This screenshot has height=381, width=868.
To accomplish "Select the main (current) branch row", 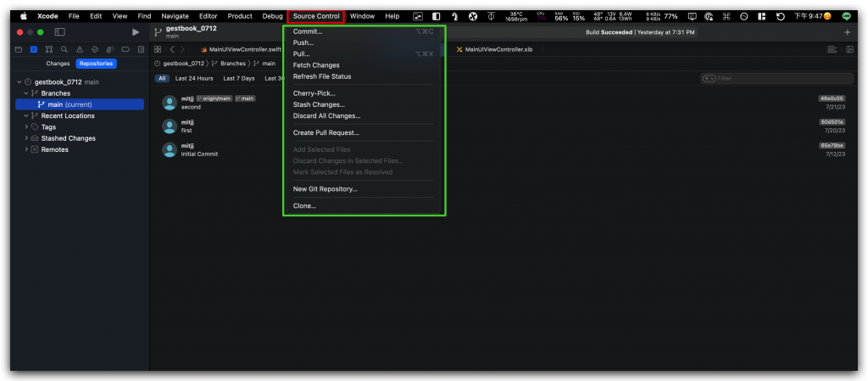I will point(80,104).
